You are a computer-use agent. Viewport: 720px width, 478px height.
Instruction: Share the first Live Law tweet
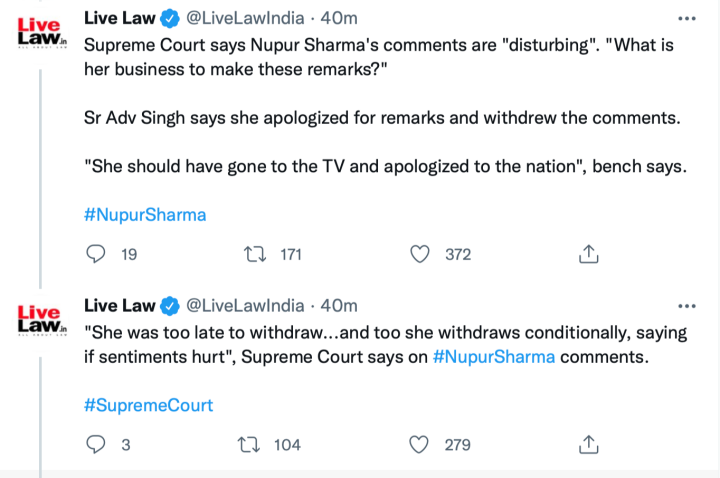[589, 254]
